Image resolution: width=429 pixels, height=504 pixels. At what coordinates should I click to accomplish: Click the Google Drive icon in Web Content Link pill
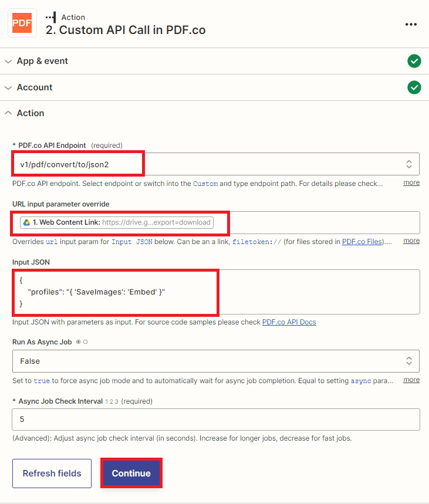[x=26, y=223]
